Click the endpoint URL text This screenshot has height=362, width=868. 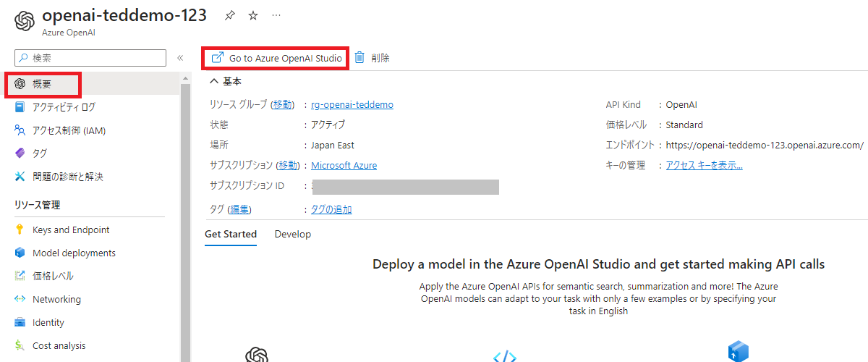point(765,145)
